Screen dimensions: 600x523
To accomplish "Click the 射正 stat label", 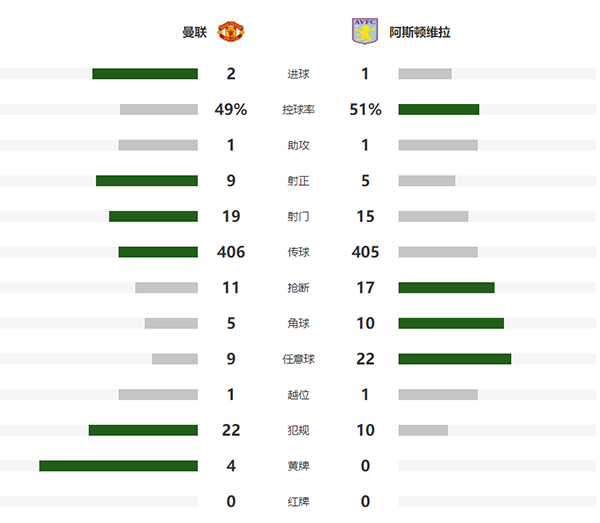I will point(298,181).
